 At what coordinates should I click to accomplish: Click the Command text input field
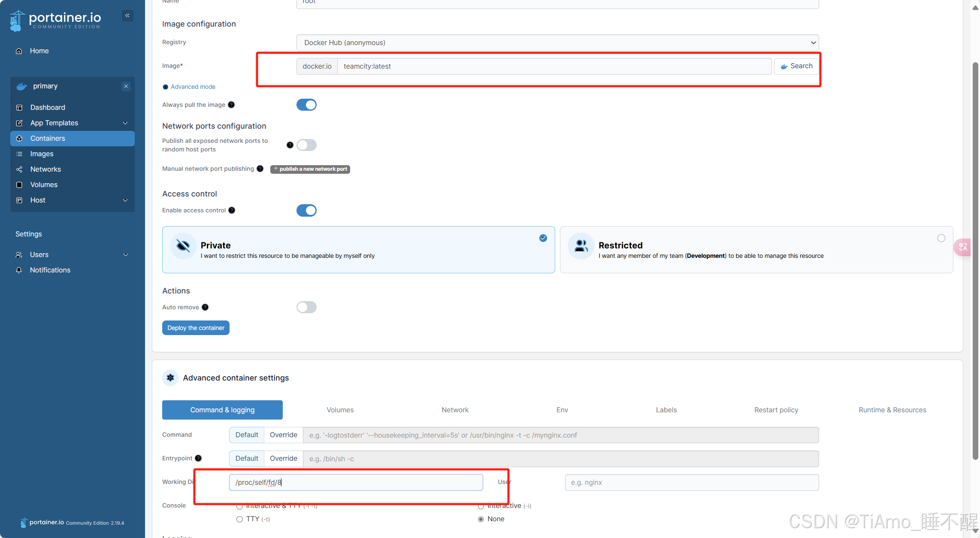coord(561,435)
